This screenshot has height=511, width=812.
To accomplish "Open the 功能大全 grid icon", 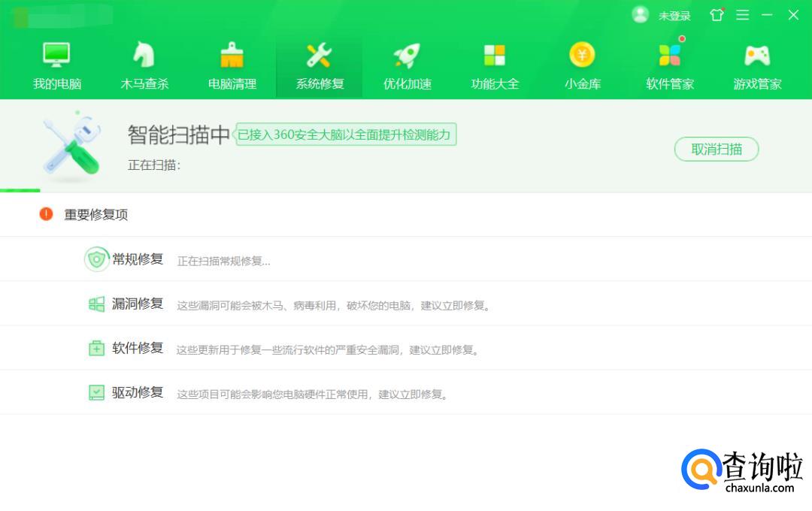I will [495, 55].
